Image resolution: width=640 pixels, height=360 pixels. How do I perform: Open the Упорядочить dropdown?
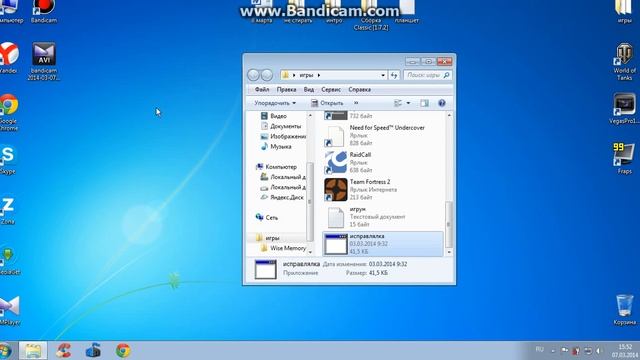pos(275,103)
